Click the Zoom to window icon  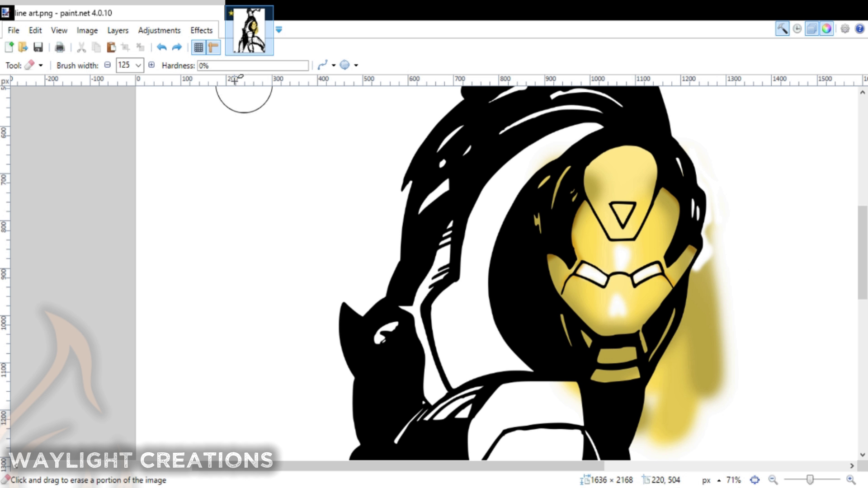click(x=755, y=480)
